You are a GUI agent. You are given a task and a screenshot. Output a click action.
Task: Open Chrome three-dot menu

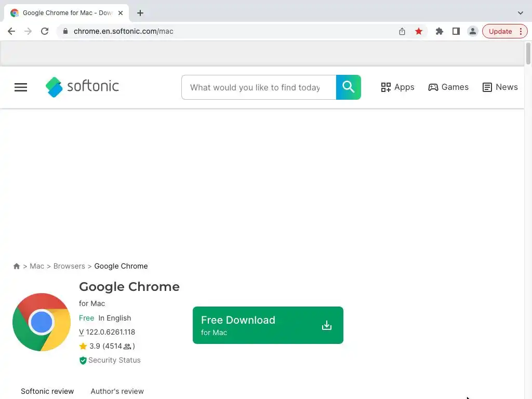point(521,31)
